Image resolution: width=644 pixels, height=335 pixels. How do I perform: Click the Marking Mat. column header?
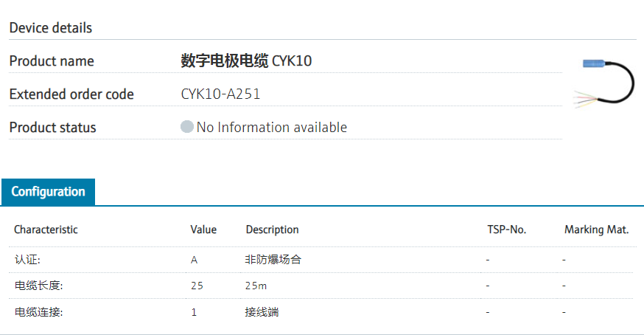coord(596,229)
